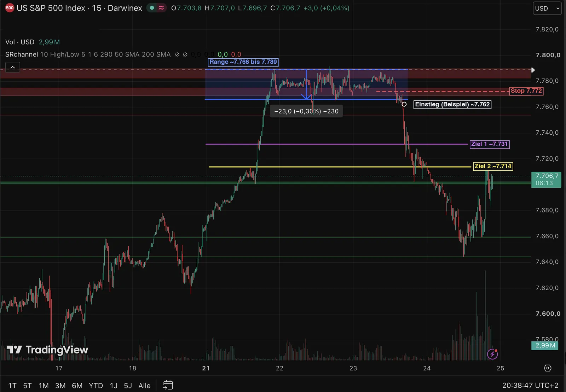
Task: Select the 1J time range
Action: pyautogui.click(x=114, y=385)
